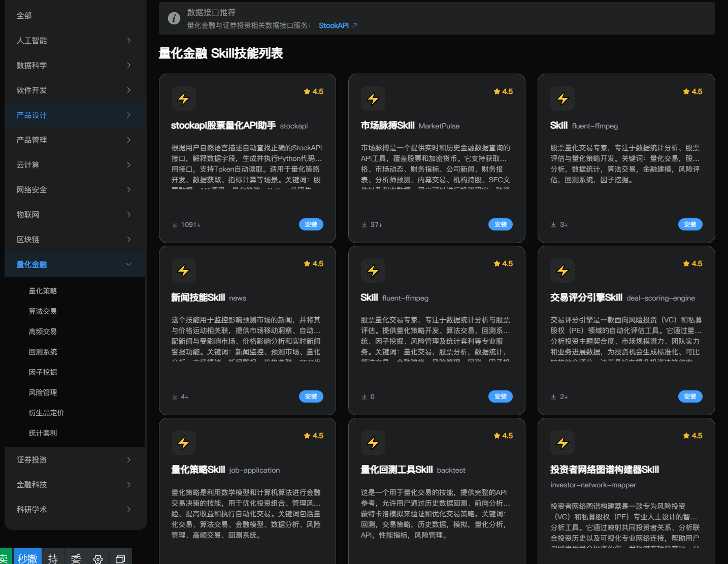This screenshot has height=564, width=728.
Task: Click the stockapi股票量化API助手 lightning bolt icon
Action: coord(184,98)
